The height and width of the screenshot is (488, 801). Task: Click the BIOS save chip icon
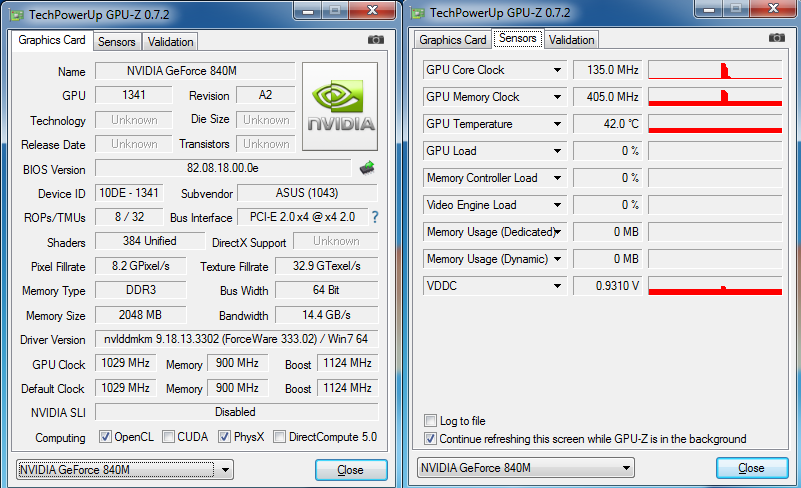click(367, 168)
